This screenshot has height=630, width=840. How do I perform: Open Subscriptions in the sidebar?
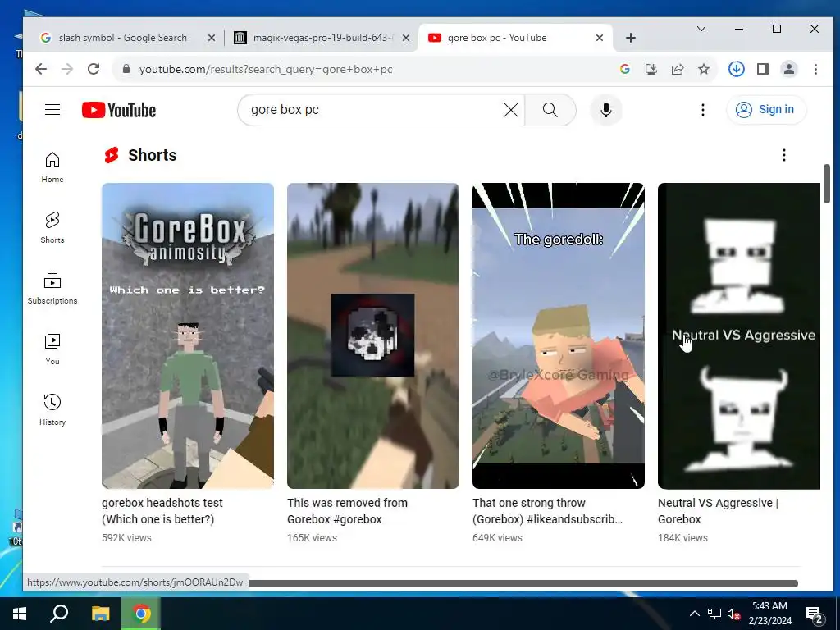pos(52,288)
